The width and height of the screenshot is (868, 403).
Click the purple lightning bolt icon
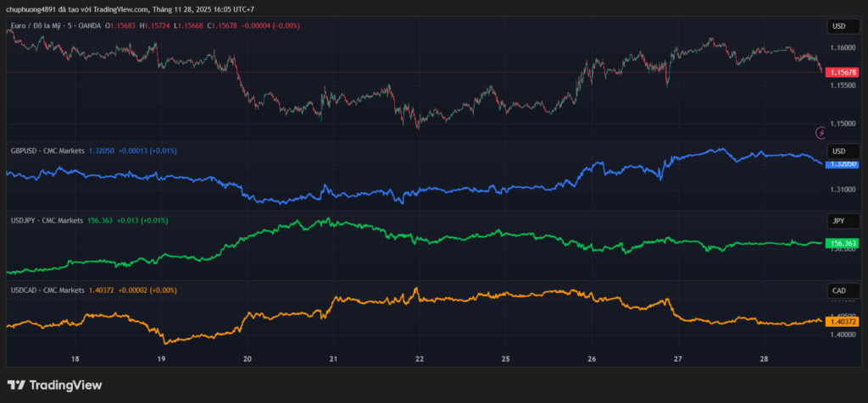(821, 132)
